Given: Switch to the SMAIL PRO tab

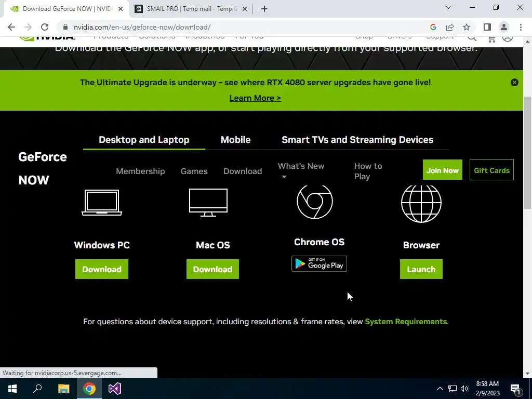Looking at the screenshot, I should [x=191, y=9].
